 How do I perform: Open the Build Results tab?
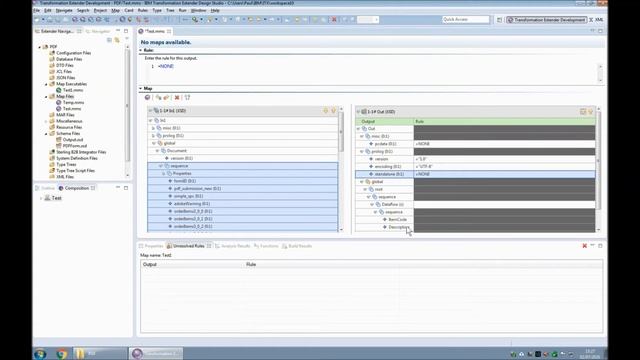(x=297, y=246)
